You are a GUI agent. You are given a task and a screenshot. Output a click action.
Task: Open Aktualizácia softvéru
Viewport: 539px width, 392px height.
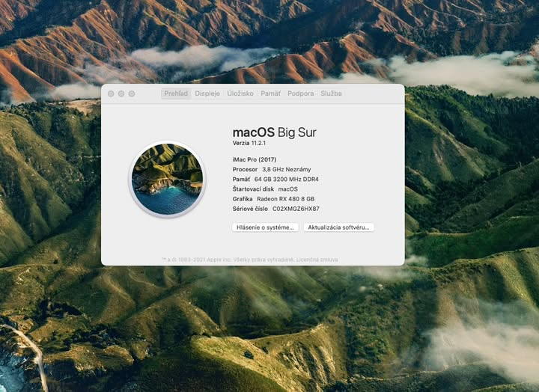338,227
